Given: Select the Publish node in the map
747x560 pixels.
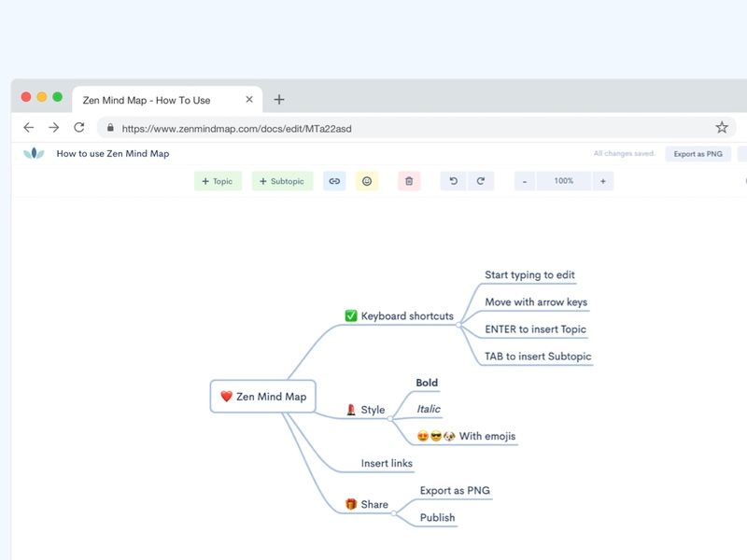Looking at the screenshot, I should coord(436,516).
